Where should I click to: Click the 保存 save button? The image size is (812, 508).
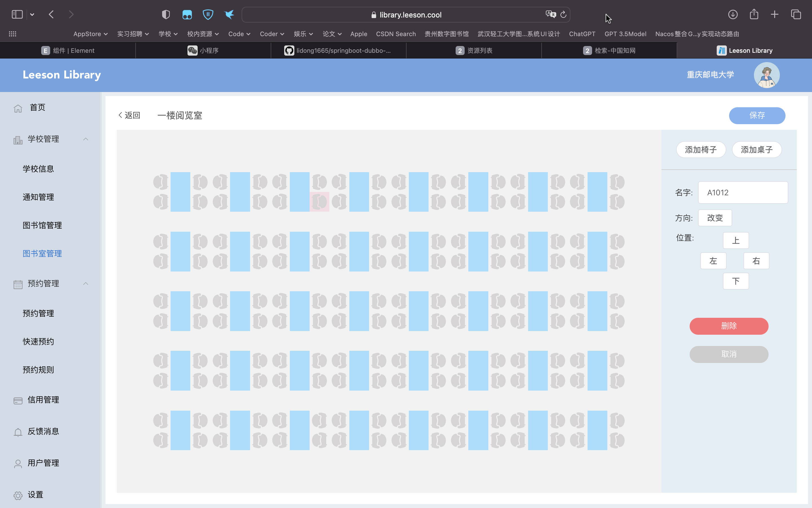(x=757, y=116)
